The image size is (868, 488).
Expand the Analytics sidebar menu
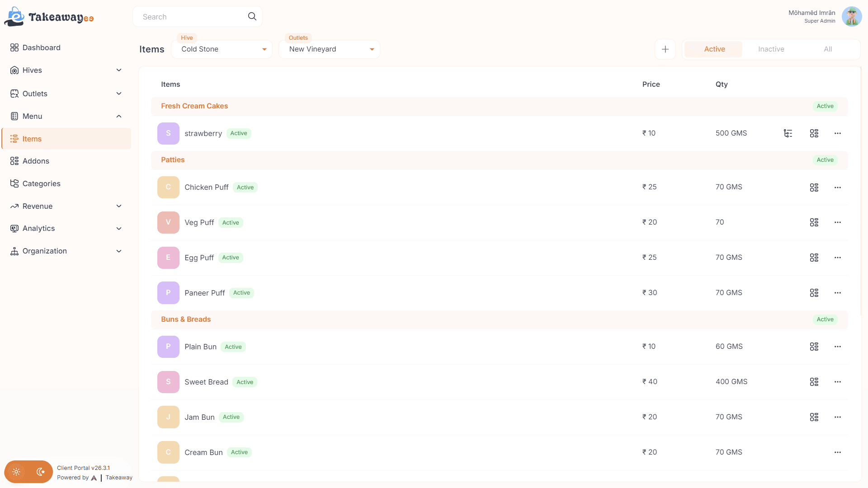click(66, 228)
